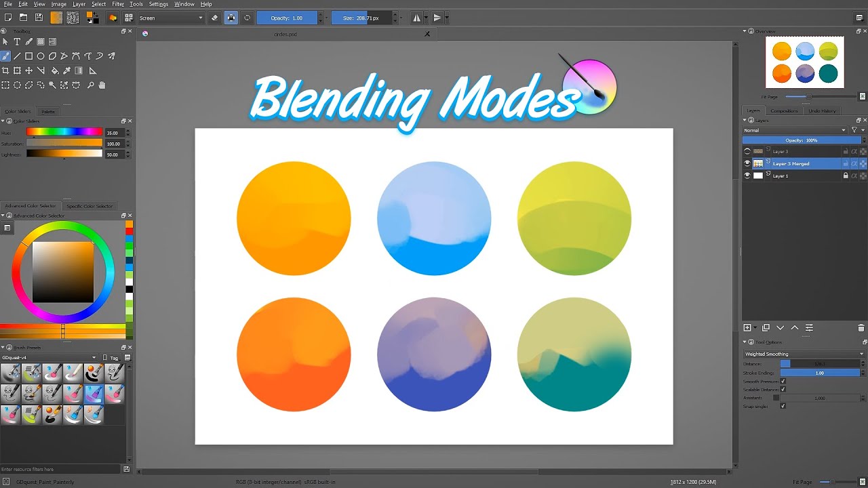Move the layer up
The width and height of the screenshot is (868, 488).
pos(795,328)
